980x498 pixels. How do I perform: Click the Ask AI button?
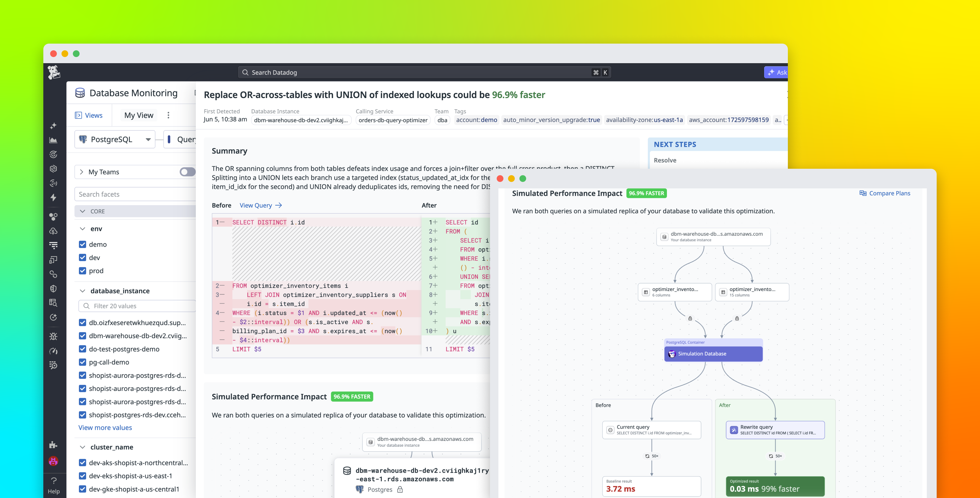[776, 72]
